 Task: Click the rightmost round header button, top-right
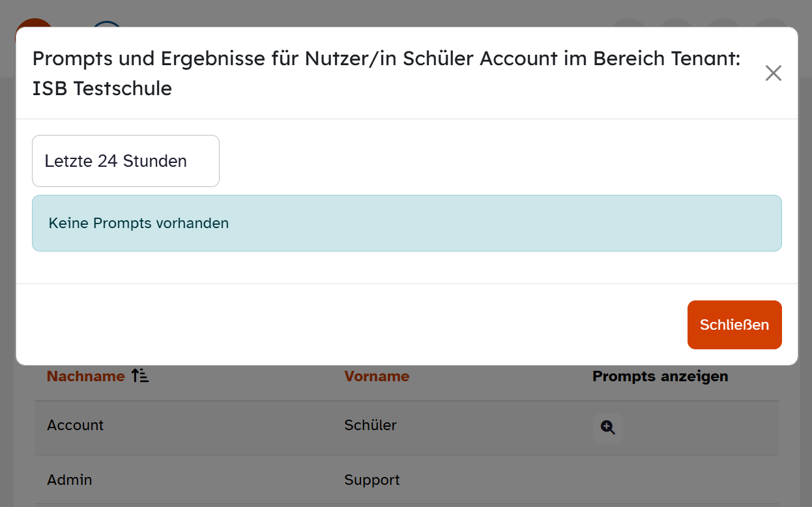(x=772, y=23)
